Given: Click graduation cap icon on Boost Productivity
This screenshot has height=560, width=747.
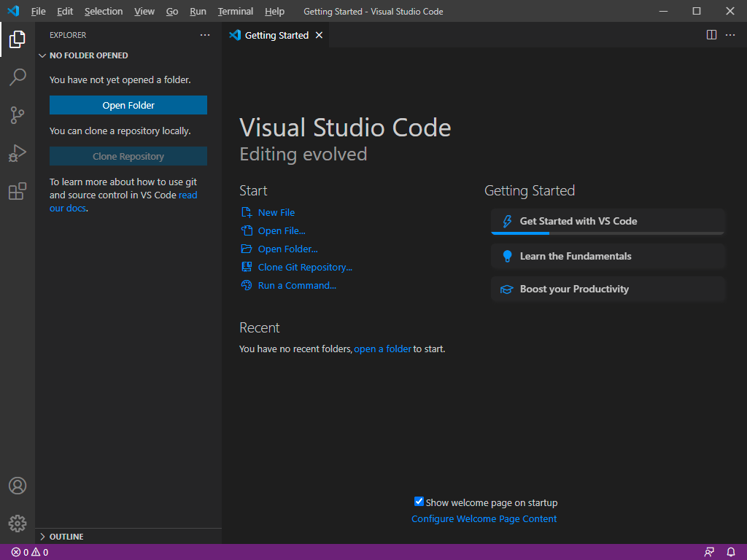Looking at the screenshot, I should point(506,289).
